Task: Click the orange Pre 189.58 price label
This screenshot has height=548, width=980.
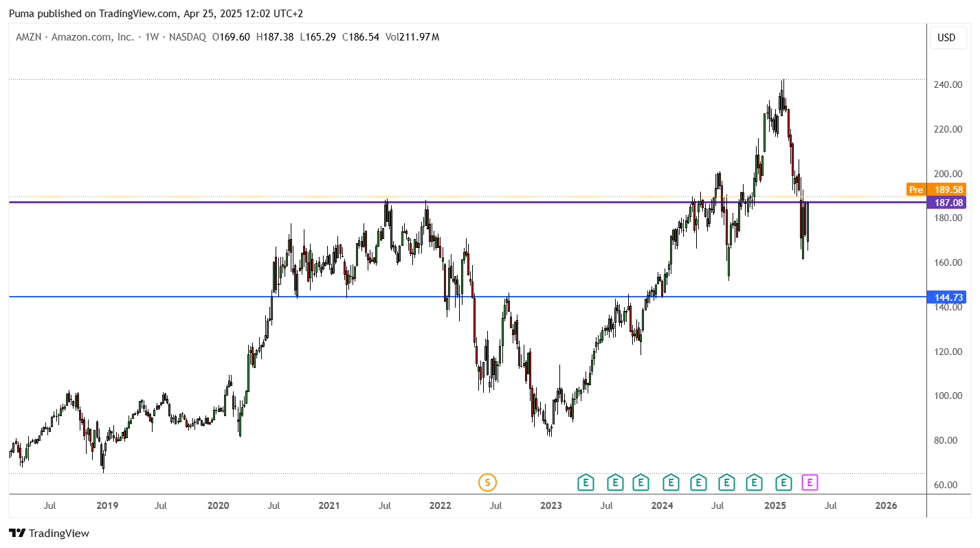Action: coord(936,190)
